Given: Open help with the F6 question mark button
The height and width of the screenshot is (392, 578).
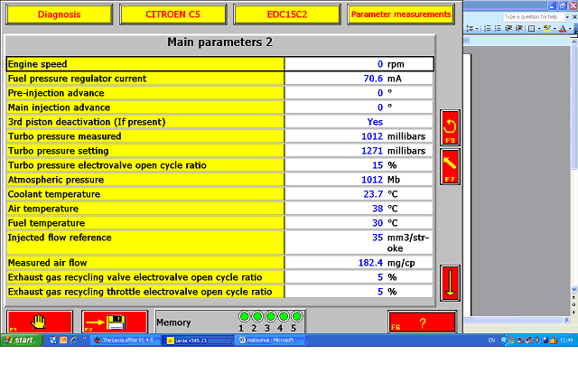Looking at the screenshot, I should [422, 322].
